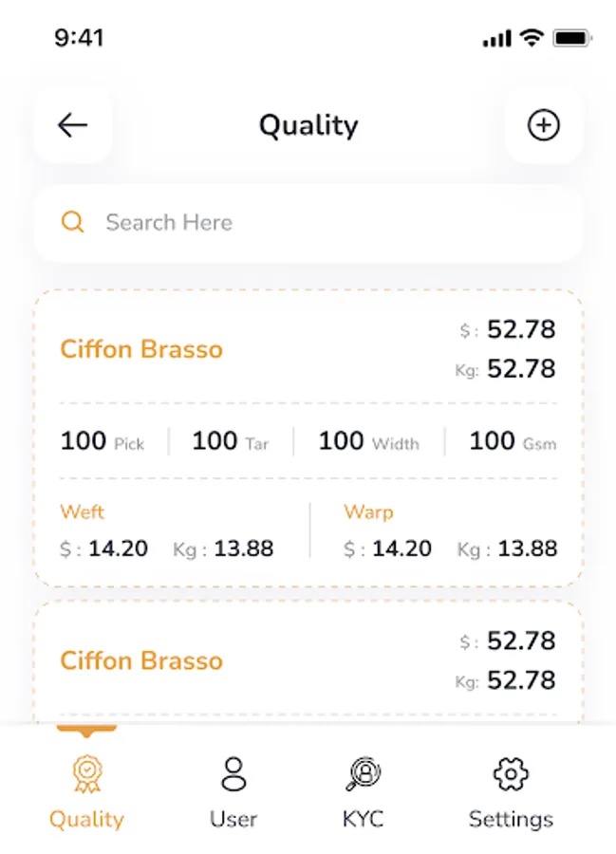Tap the Quality ribbon badge icon
The width and height of the screenshot is (616, 854).
(86, 774)
